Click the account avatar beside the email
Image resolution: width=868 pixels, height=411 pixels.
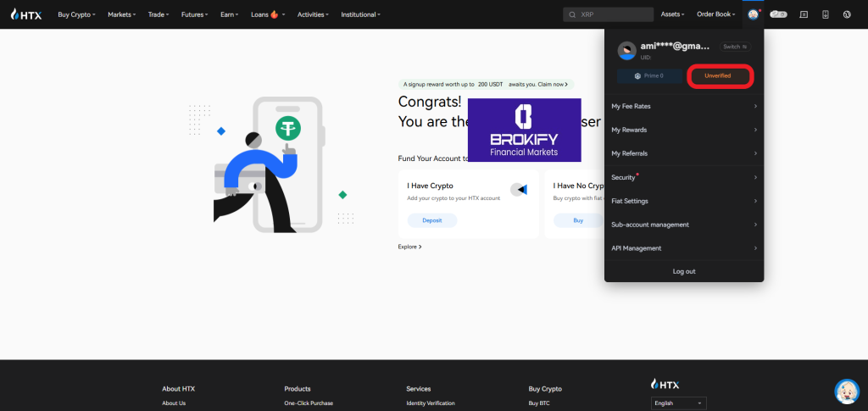[627, 51]
